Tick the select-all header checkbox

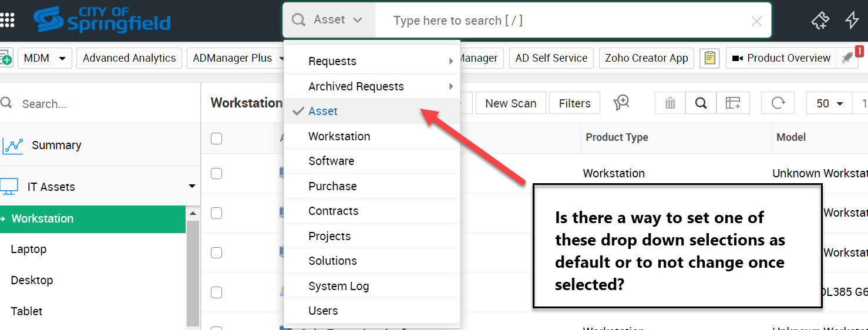216,139
